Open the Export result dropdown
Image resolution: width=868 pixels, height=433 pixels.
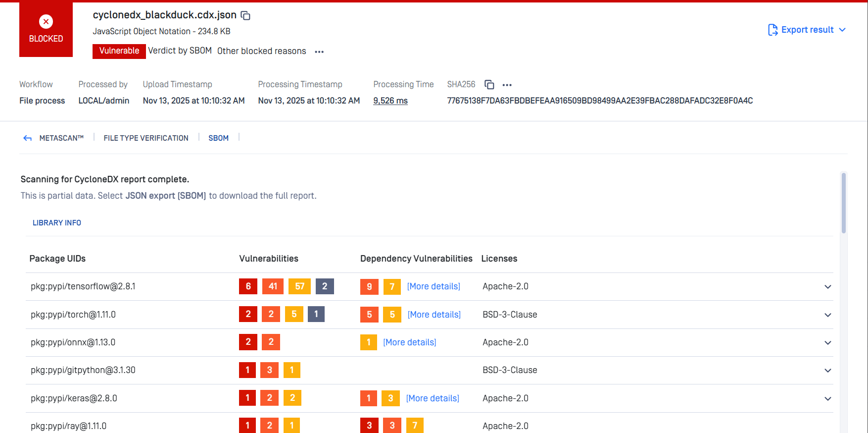pyautogui.click(x=842, y=30)
